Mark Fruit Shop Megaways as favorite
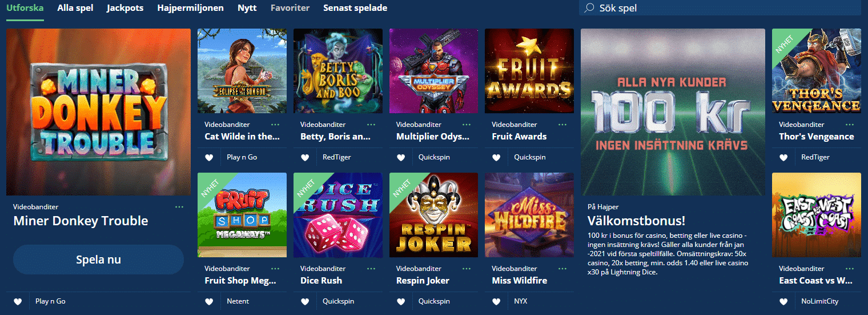The image size is (868, 315). [x=209, y=301]
